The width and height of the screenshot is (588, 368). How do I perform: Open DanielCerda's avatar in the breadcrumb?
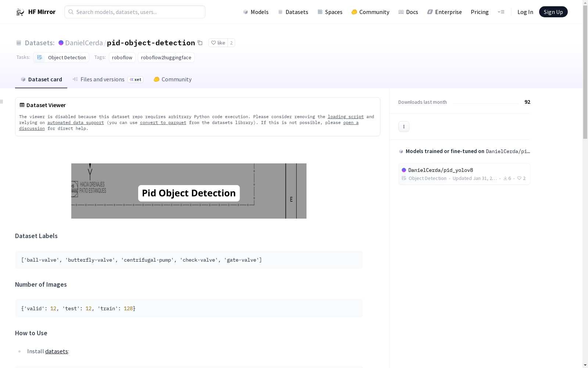(61, 43)
